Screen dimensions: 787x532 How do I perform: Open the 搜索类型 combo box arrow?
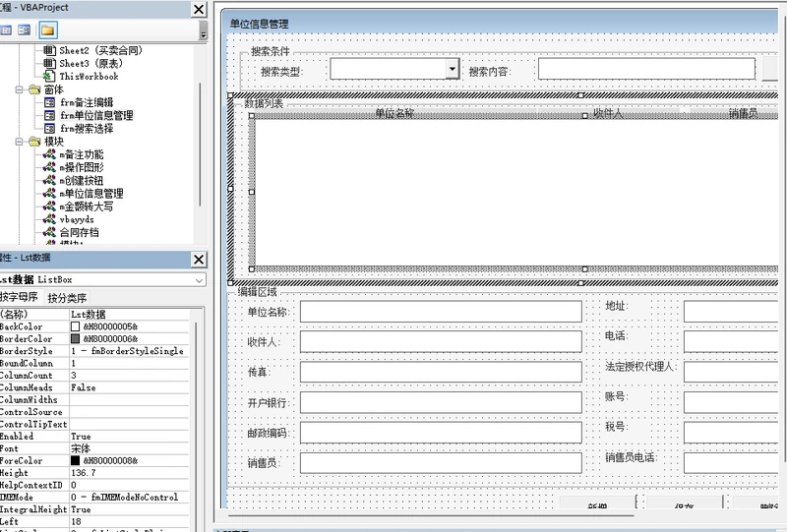(x=453, y=69)
